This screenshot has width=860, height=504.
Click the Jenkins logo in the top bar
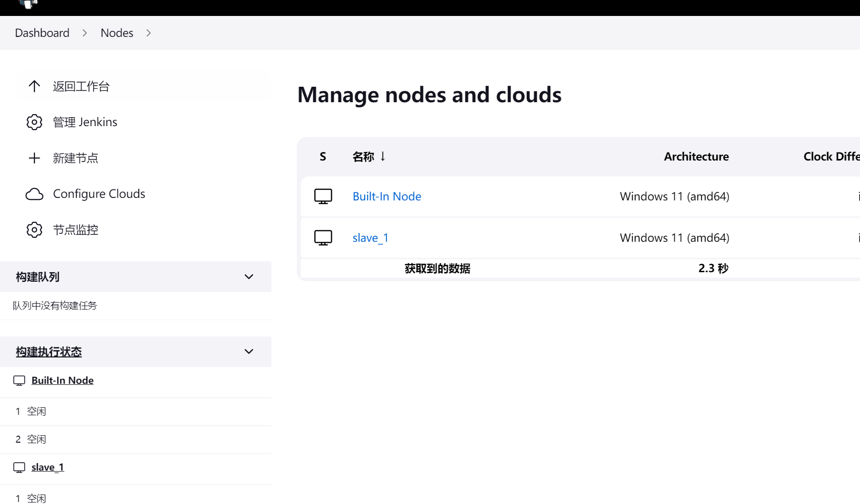28,4
